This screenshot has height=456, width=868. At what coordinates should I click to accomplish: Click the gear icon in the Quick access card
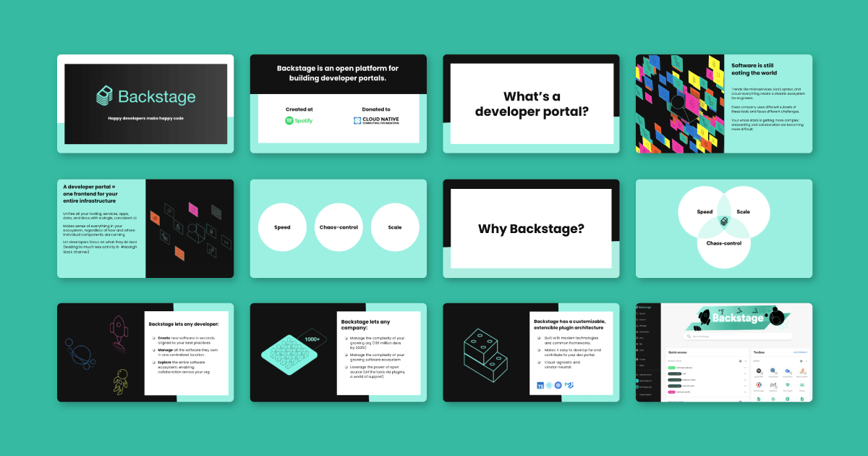tap(740, 361)
